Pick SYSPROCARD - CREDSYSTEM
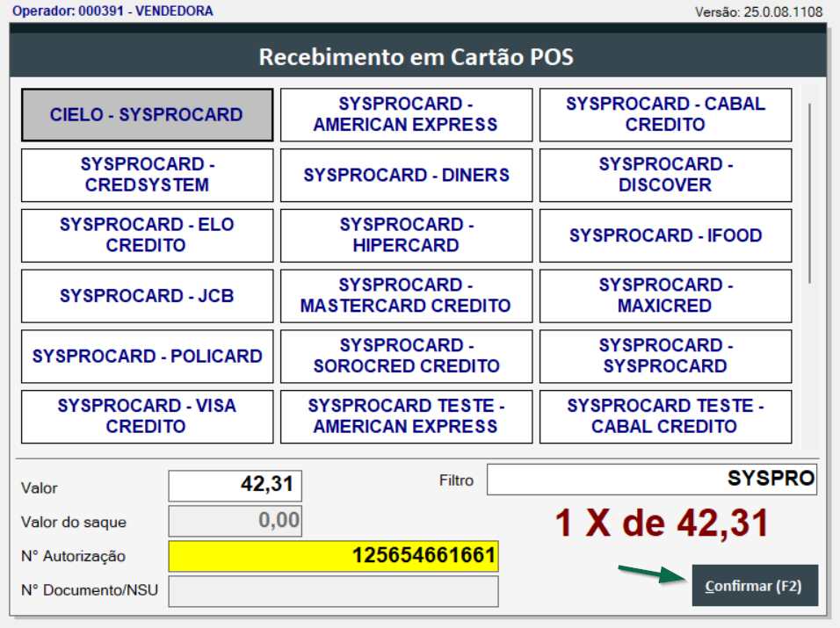 click(148, 175)
